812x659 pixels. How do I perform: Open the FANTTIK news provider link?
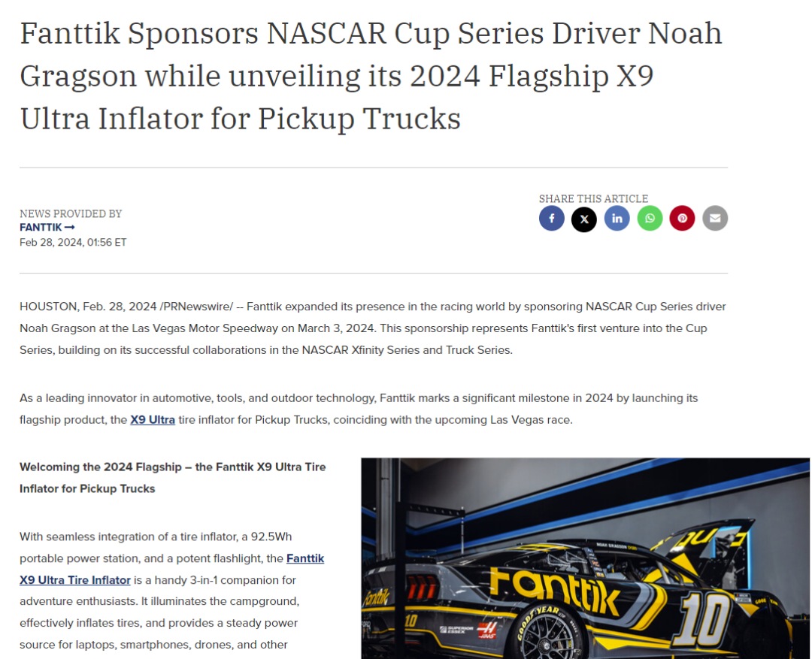click(47, 228)
